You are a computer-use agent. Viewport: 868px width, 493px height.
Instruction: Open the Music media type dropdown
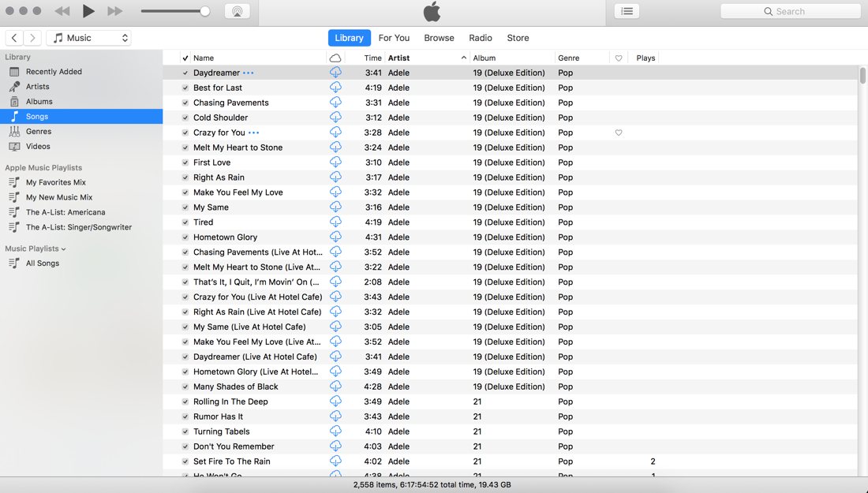(88, 37)
